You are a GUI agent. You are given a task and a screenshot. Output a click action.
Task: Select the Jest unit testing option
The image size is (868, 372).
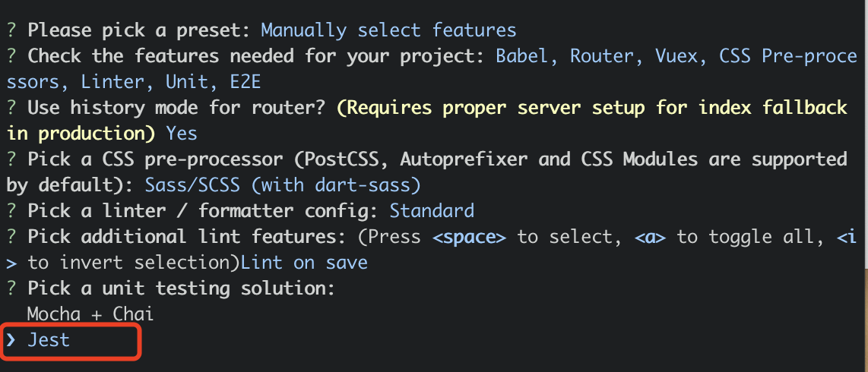pyautogui.click(x=49, y=340)
